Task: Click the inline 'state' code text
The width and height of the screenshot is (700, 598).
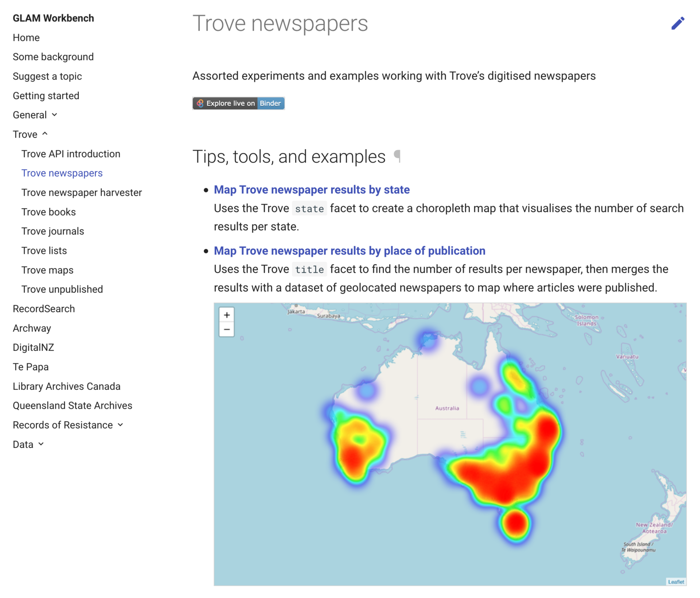Action: tap(309, 209)
